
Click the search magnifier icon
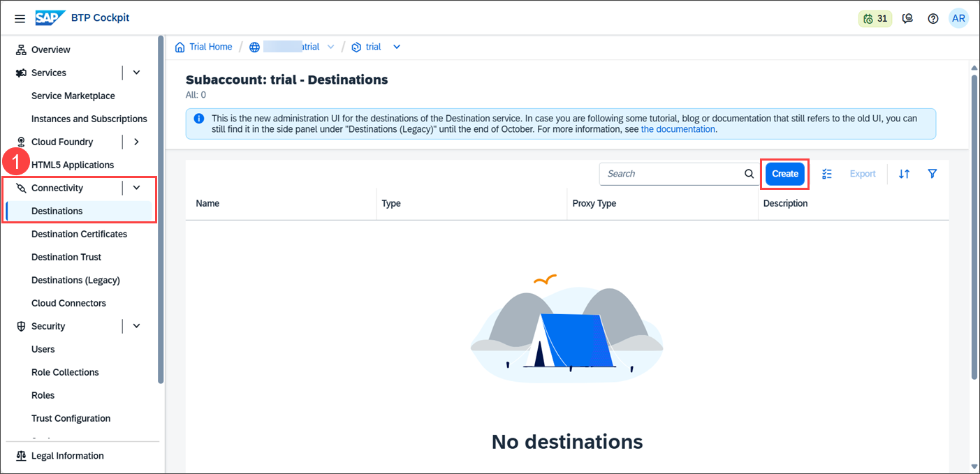tap(749, 174)
